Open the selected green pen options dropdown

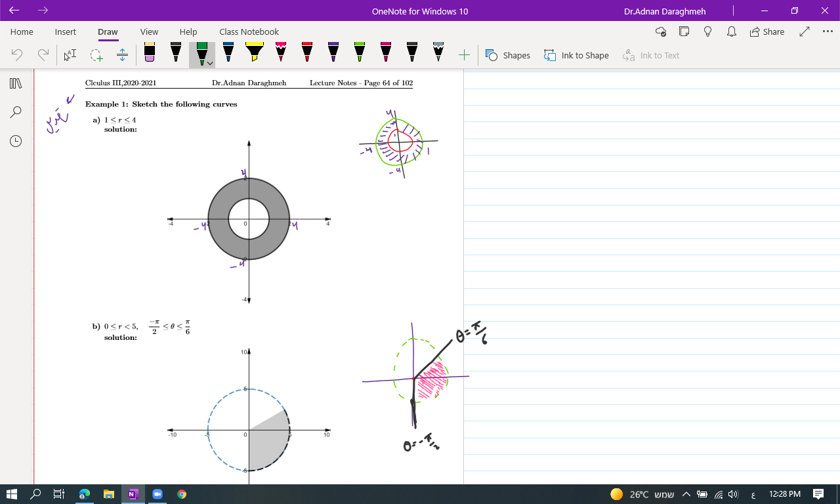pos(209,63)
